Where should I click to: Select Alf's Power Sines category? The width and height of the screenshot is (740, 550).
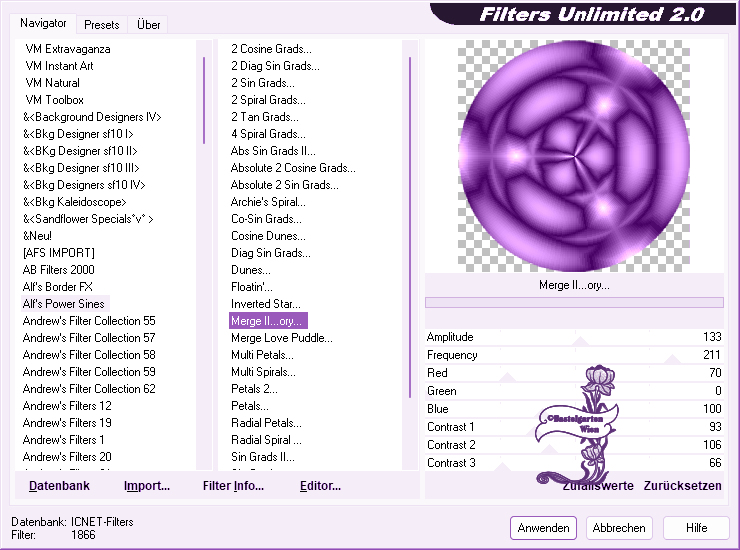(x=63, y=304)
